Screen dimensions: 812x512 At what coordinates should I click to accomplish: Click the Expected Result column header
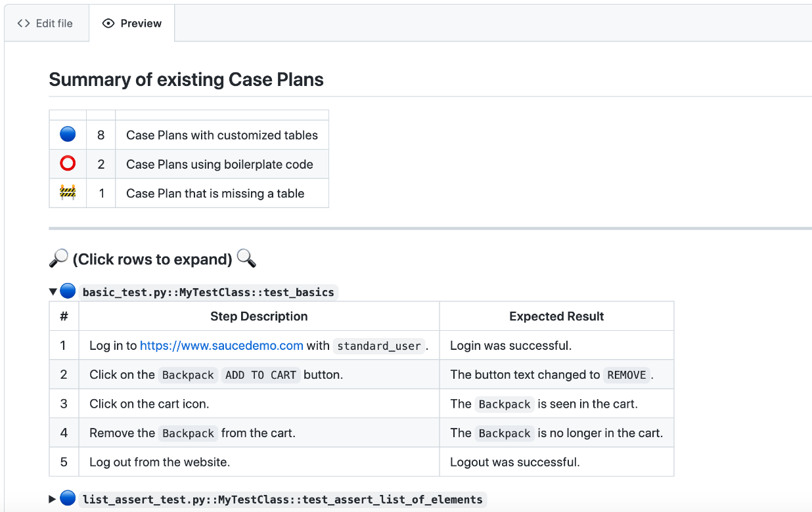[556, 316]
